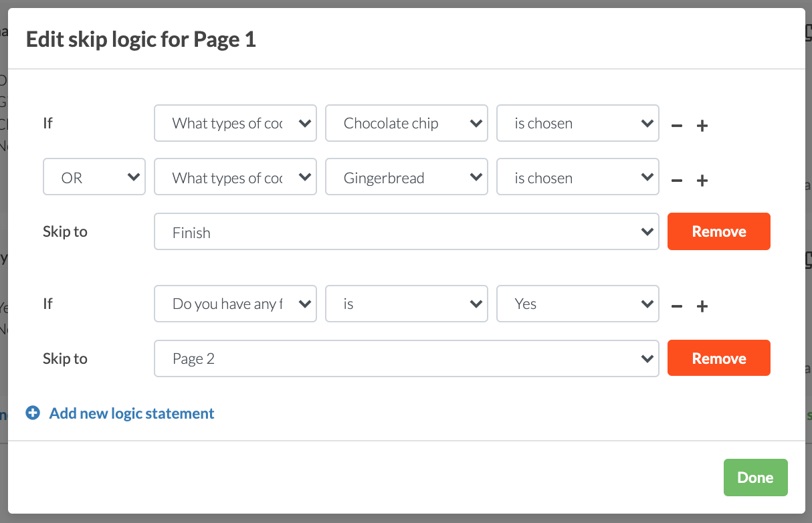
Task: Remove the 'is Yes' condition with minus icon
Action: tap(677, 306)
